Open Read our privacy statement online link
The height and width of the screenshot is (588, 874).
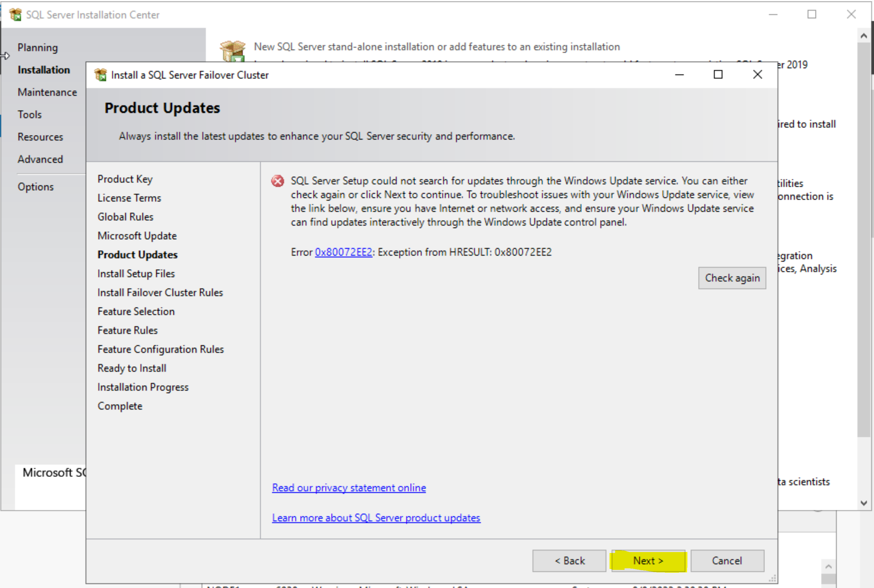tap(349, 488)
